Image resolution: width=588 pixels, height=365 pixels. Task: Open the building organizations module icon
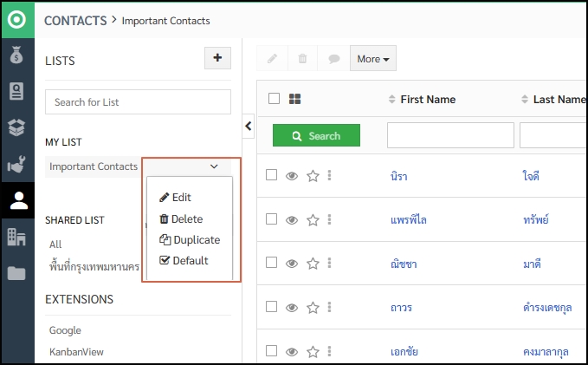[16, 237]
